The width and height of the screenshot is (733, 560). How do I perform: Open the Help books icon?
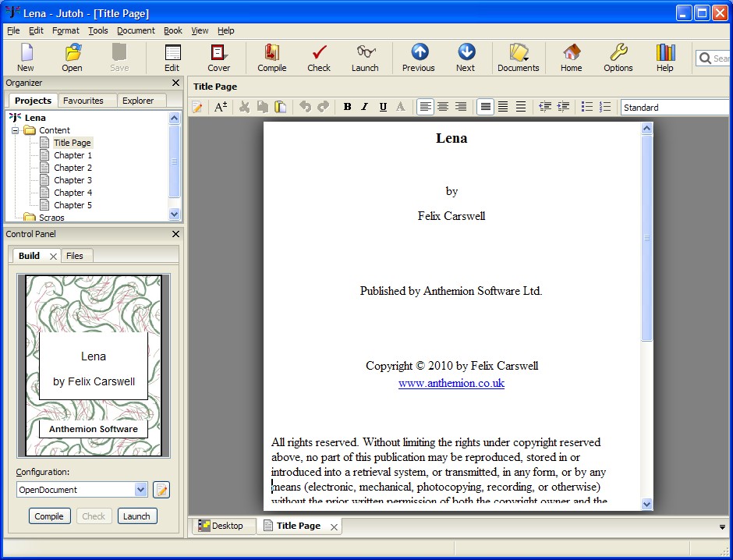(664, 58)
